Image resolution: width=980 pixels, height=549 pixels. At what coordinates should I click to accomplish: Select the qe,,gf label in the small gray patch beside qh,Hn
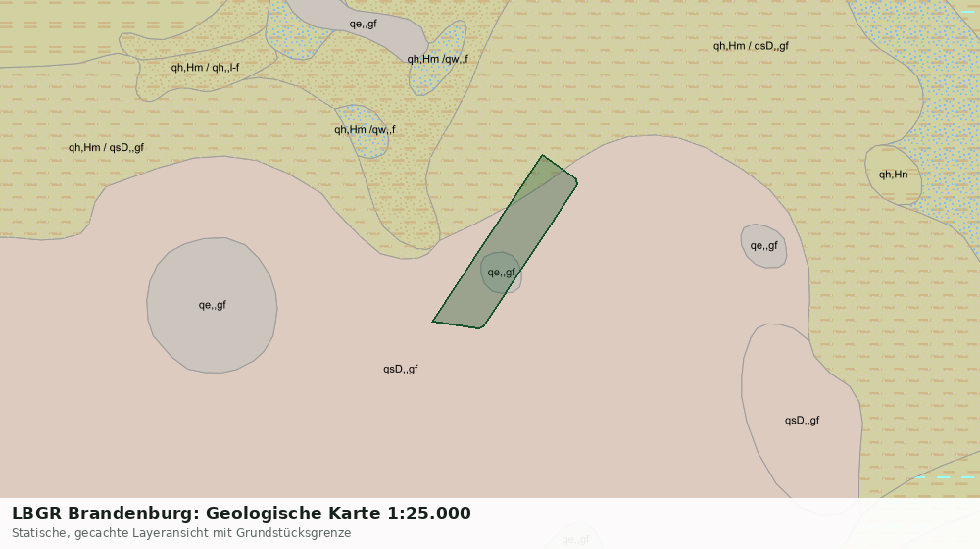[763, 246]
